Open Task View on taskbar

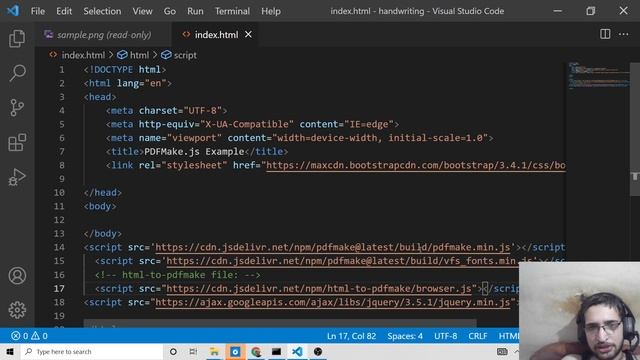(193, 351)
